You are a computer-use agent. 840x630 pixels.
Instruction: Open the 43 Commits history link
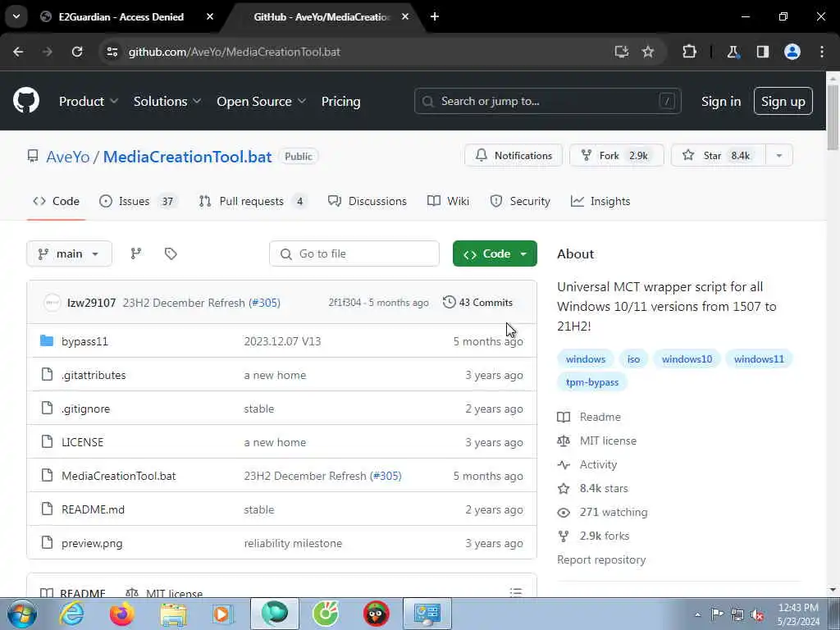pyautogui.click(x=477, y=303)
